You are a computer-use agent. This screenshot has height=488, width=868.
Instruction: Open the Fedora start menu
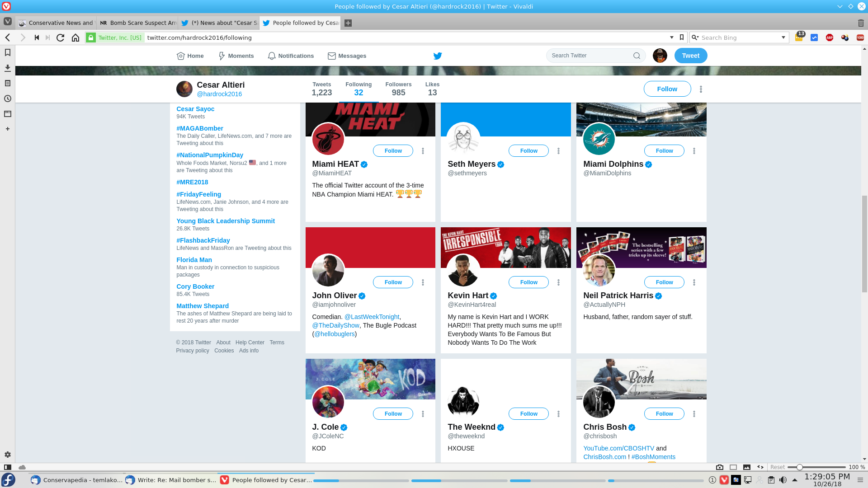pyautogui.click(x=9, y=479)
